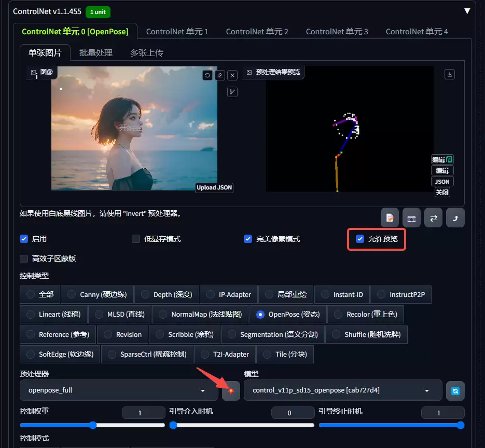Uncheck the 完美像素模式 checkbox
This screenshot has width=485, height=448.
point(247,239)
